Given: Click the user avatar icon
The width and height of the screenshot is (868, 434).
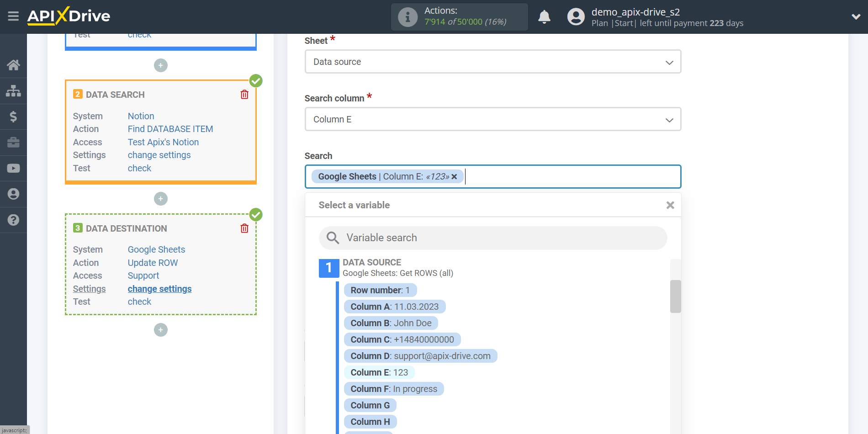Looking at the screenshot, I should coord(576,17).
